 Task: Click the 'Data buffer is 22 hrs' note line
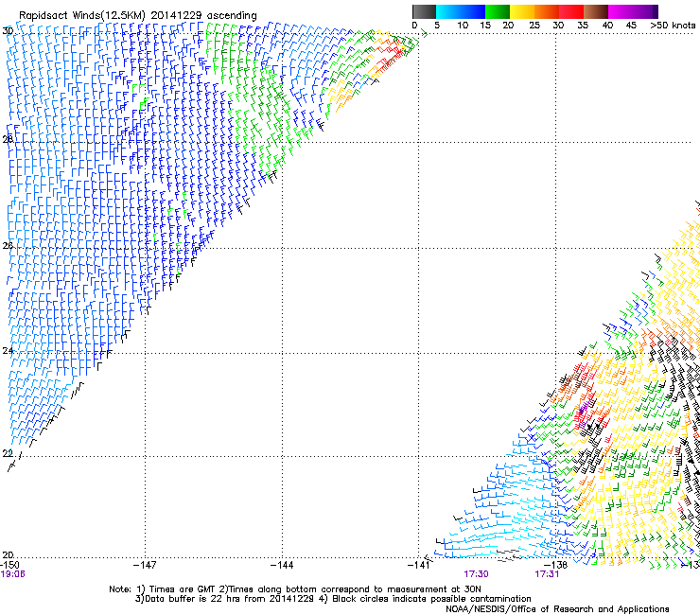pos(333,599)
